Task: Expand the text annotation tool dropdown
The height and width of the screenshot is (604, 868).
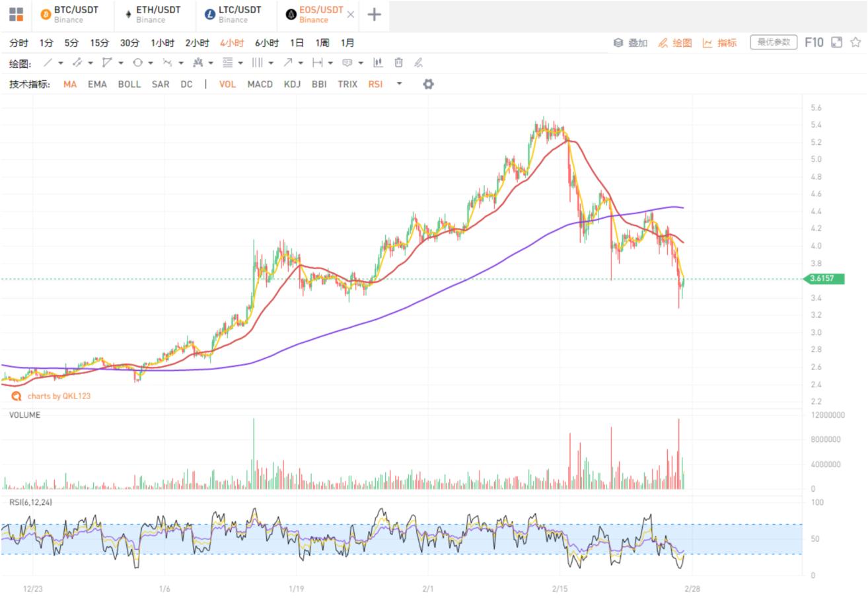Action: pyautogui.click(x=361, y=63)
